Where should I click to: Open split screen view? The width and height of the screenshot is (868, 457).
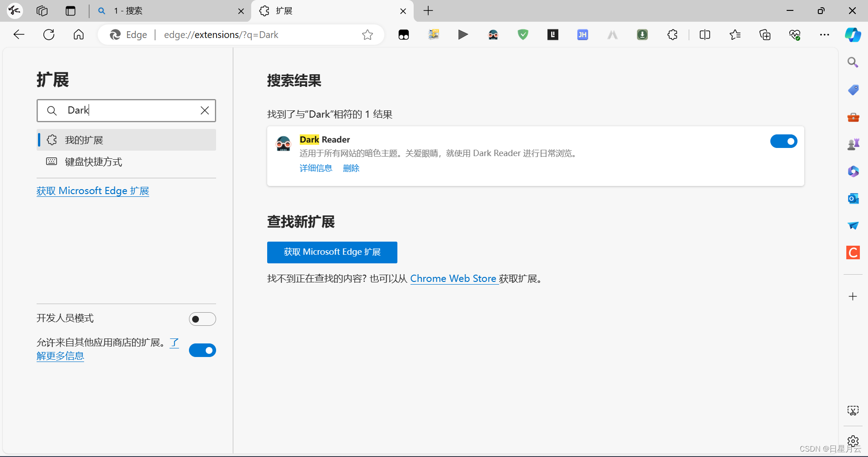(x=705, y=35)
